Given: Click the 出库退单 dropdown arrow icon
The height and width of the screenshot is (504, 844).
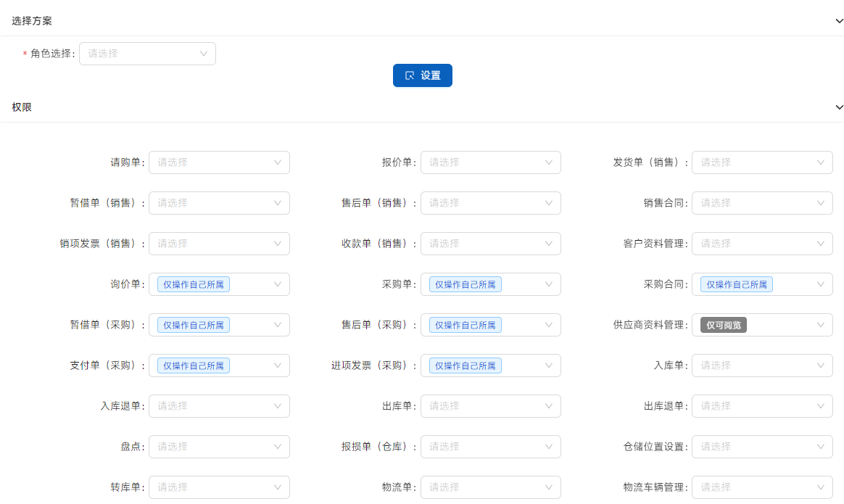Looking at the screenshot, I should coord(821,406).
